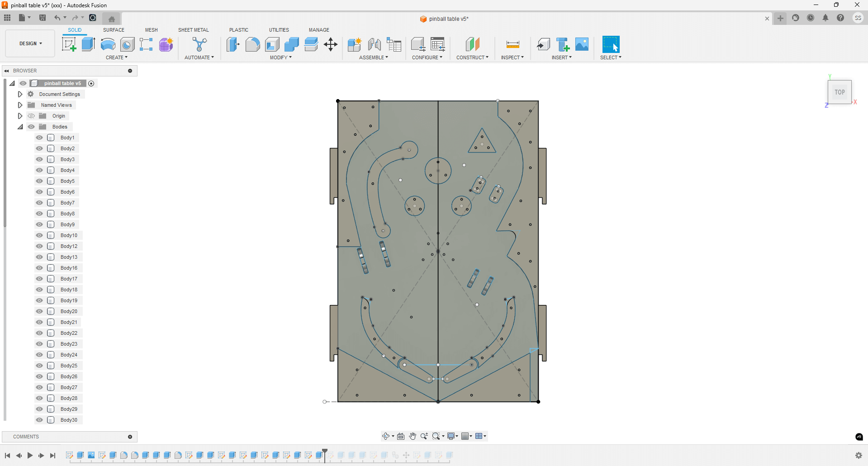Switch to the MANAGE tab
The height and width of the screenshot is (466, 868).
click(x=319, y=30)
